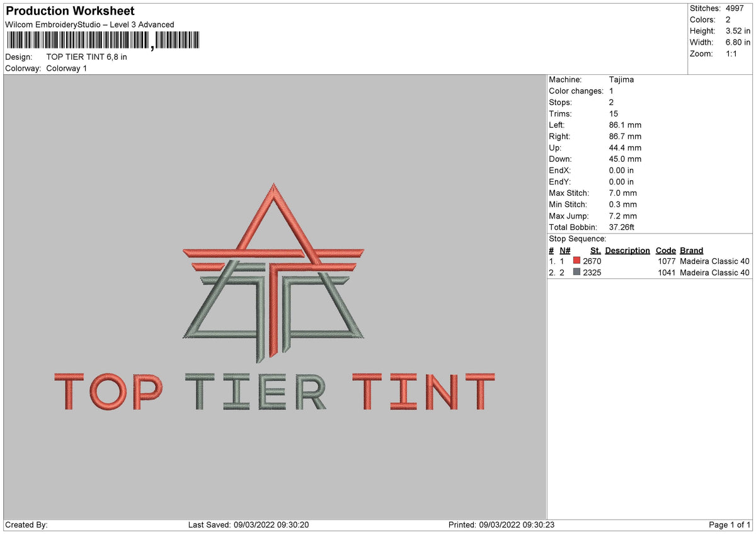Click the Wilcom EmbroideryStudio – Level 3 Advanced line
The height and width of the screenshot is (534, 756).
(x=89, y=25)
